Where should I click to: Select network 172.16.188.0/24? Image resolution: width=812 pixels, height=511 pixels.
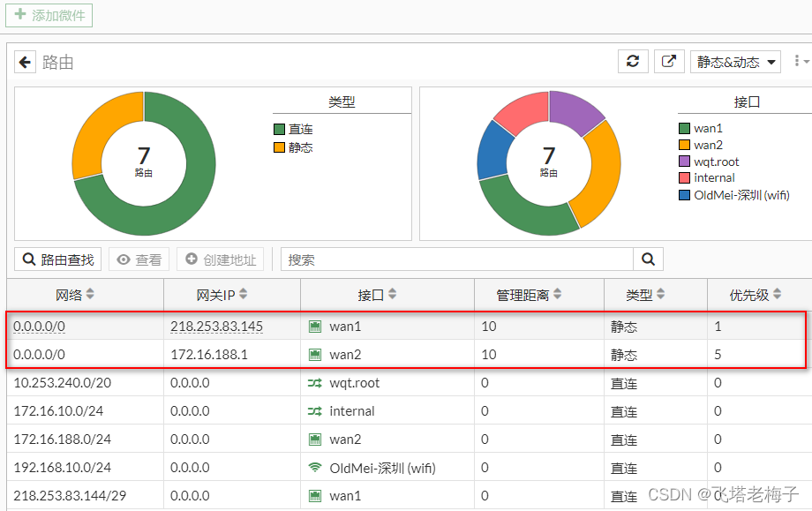click(x=62, y=440)
